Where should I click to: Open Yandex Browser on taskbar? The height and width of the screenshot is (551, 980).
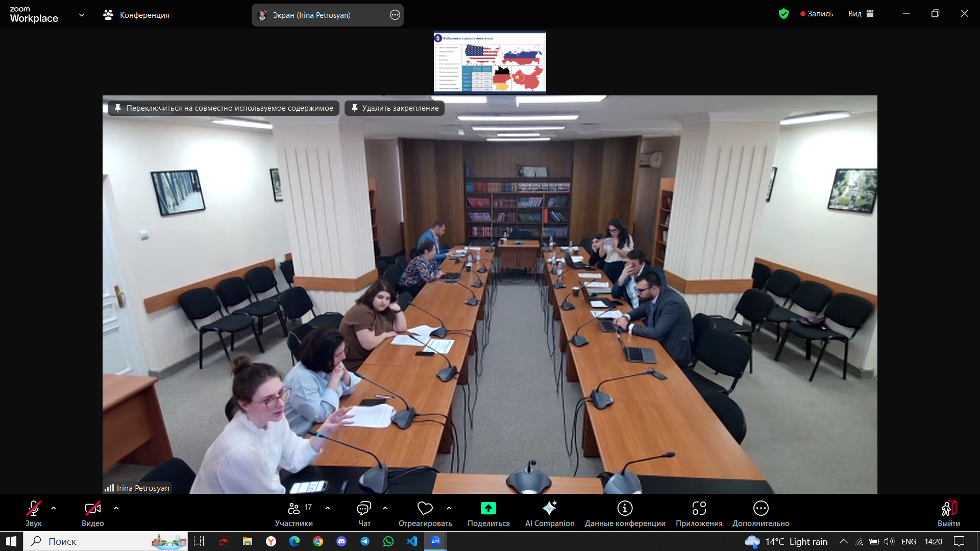tap(271, 541)
